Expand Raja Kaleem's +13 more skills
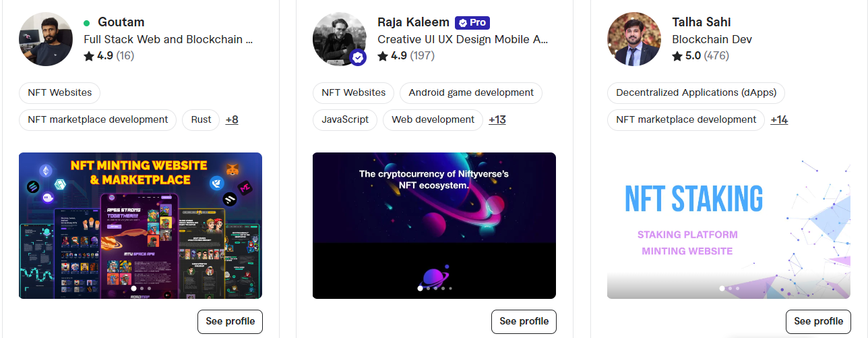The height and width of the screenshot is (338, 868). tap(497, 120)
